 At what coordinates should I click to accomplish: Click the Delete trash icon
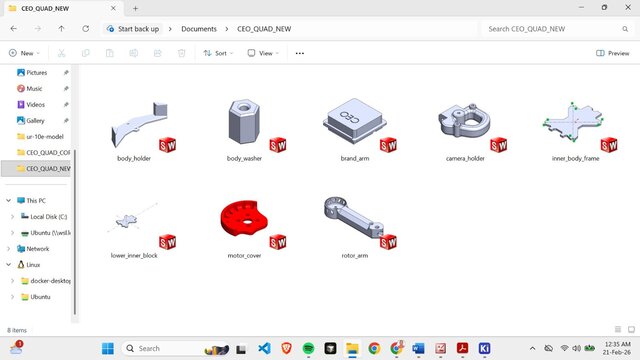pos(182,53)
